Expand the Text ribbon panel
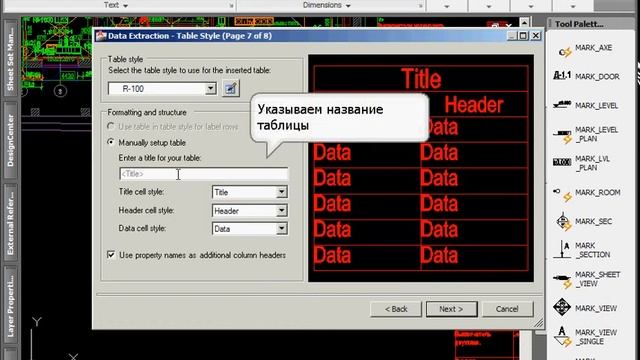640x360 pixels. (116, 5)
